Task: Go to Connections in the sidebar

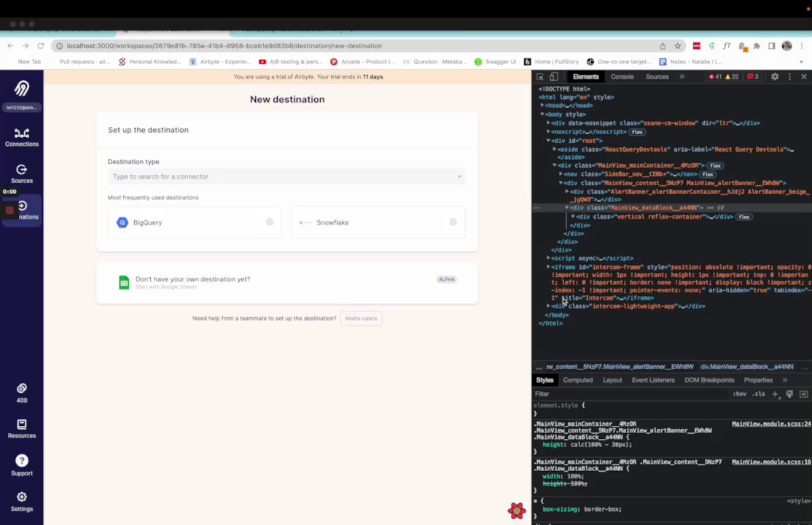Action: 22,137
